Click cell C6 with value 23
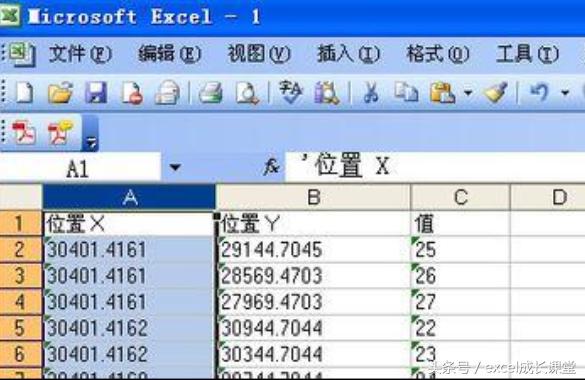 coord(460,355)
